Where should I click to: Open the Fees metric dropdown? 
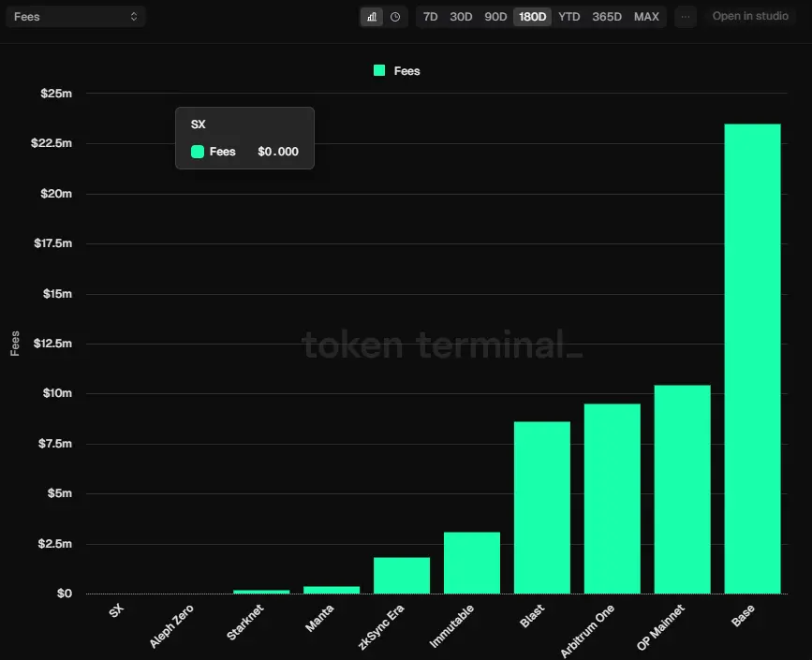[75, 15]
